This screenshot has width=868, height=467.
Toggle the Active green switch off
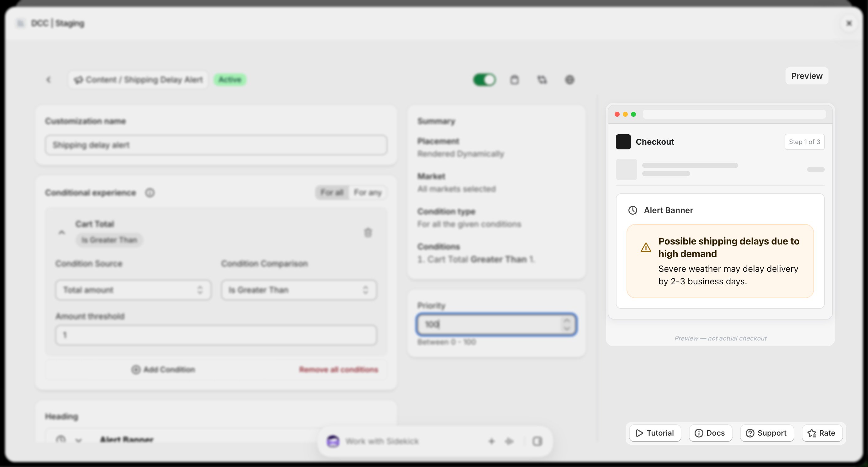click(484, 80)
